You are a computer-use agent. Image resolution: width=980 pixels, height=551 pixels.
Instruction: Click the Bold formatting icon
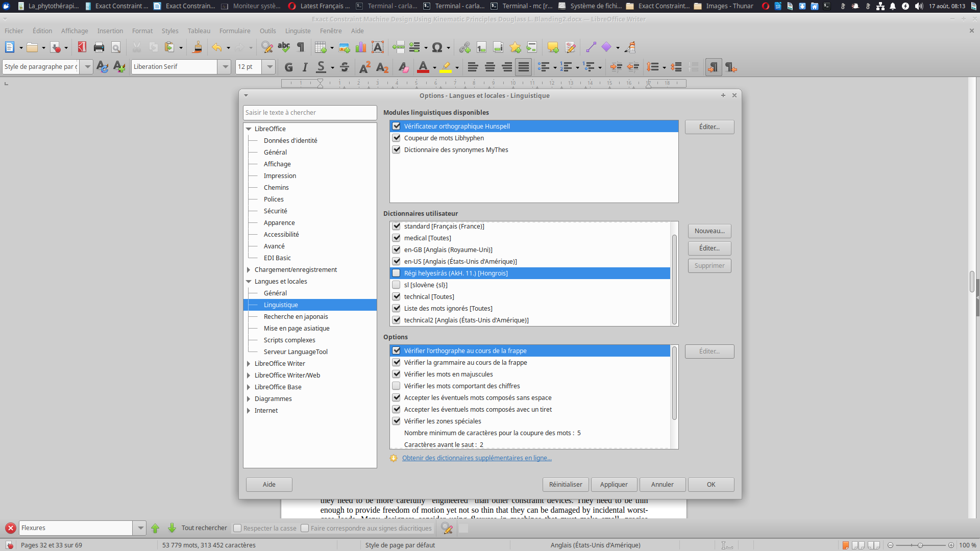click(x=288, y=67)
